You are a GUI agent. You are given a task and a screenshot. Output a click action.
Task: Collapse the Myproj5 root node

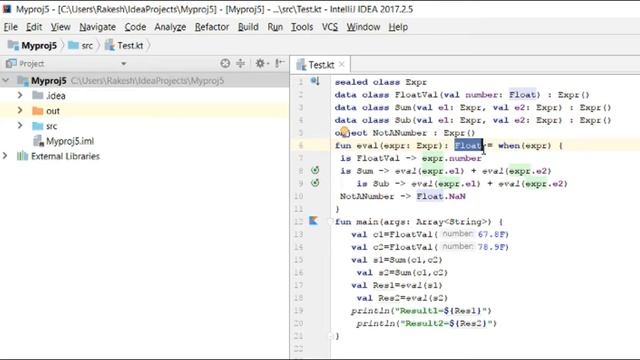point(6,80)
